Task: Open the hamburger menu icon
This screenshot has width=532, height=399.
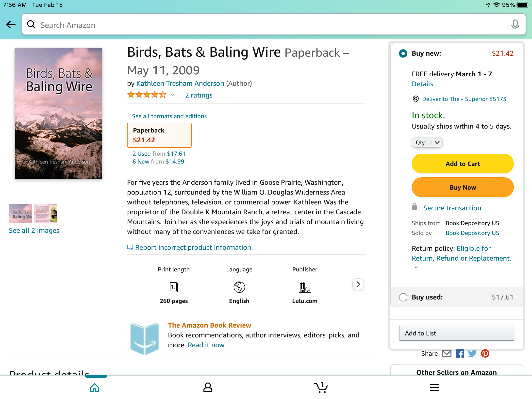Action: (x=434, y=387)
